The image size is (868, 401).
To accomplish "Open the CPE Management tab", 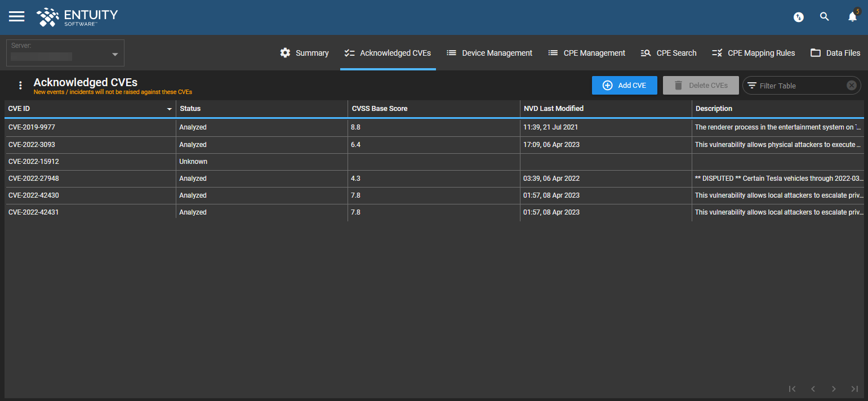I will [x=586, y=53].
